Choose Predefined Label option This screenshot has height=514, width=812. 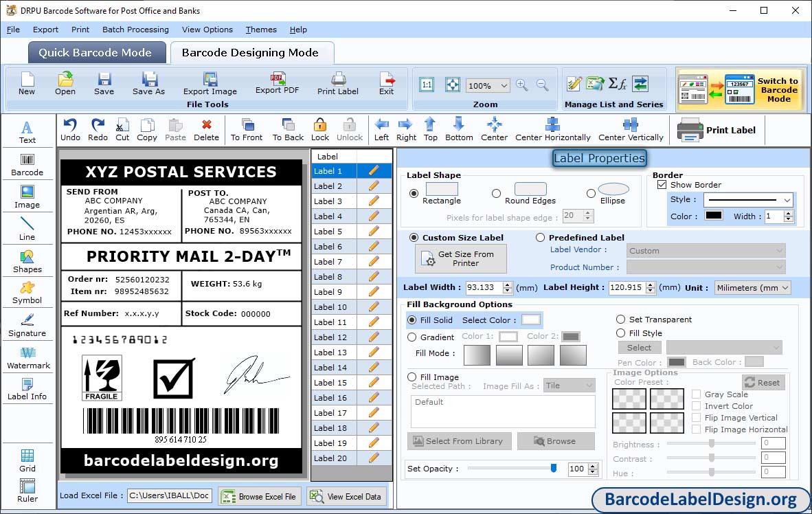point(540,237)
